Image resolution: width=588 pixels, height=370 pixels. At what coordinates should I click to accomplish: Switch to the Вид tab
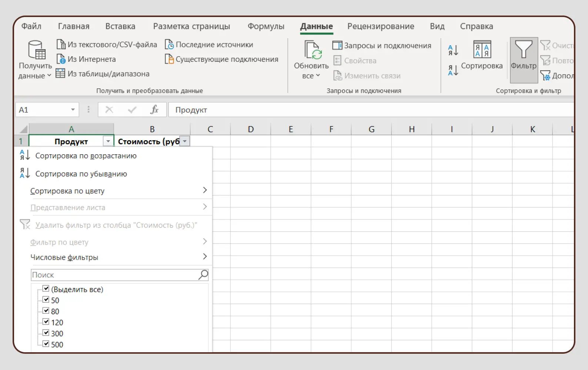tap(437, 26)
